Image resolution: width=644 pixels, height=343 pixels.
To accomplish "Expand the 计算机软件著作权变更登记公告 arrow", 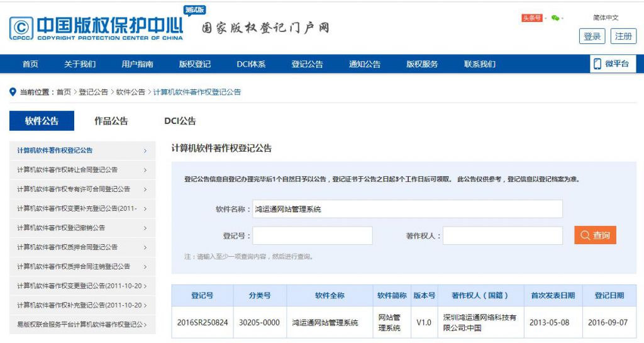I will tap(145, 286).
